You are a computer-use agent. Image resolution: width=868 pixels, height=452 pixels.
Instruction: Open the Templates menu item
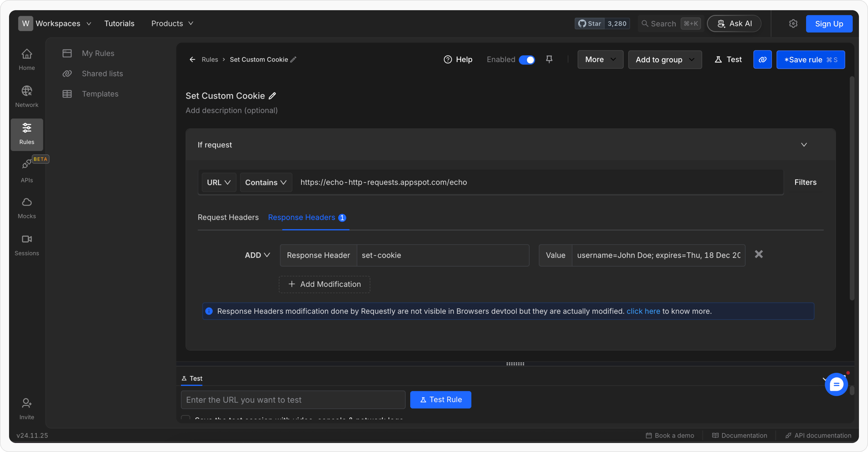[100, 94]
